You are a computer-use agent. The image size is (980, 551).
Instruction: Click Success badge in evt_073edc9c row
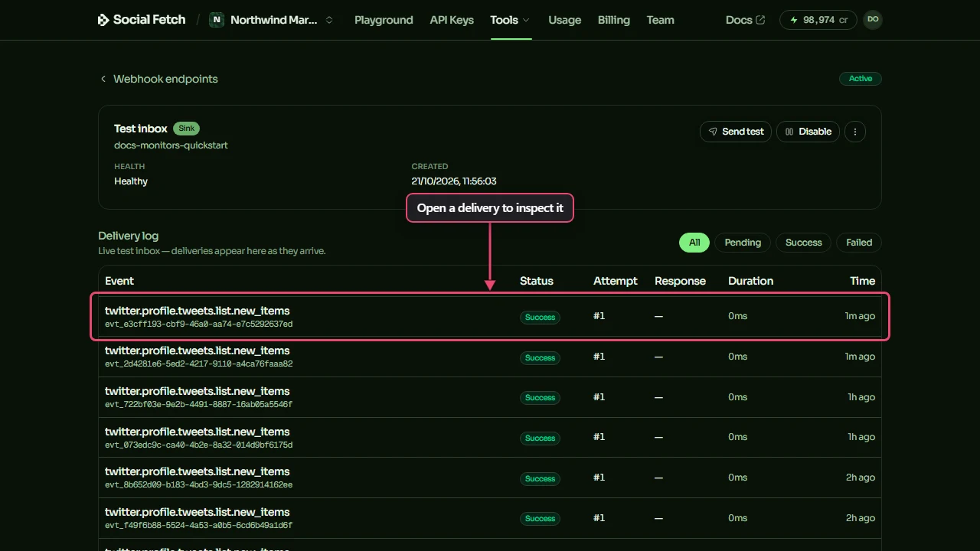coord(540,438)
